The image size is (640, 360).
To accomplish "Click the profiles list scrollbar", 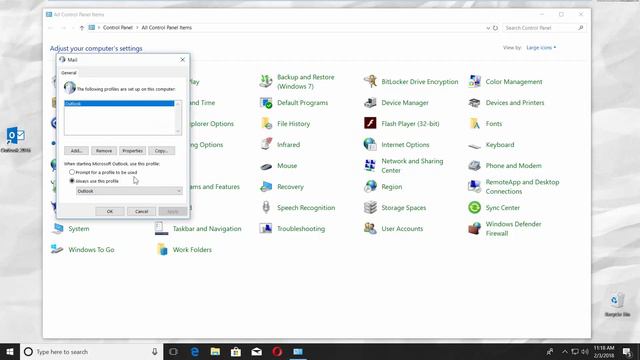I will pyautogui.click(x=178, y=118).
